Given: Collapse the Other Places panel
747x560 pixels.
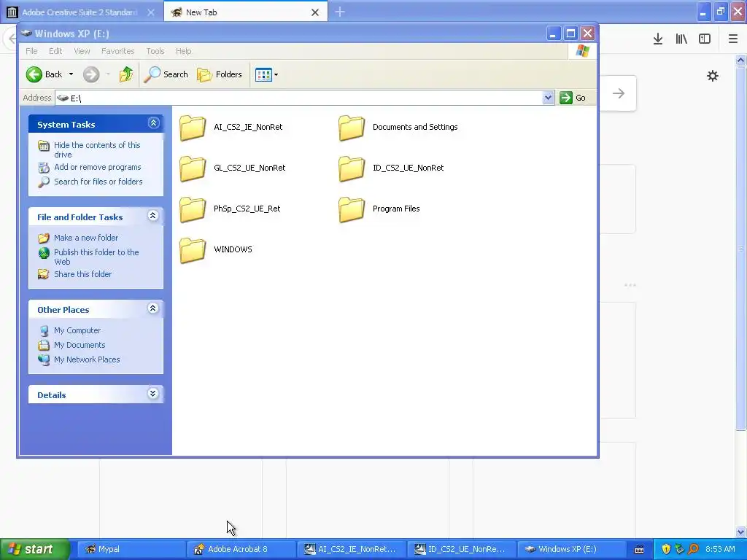Looking at the screenshot, I should pos(153,308).
